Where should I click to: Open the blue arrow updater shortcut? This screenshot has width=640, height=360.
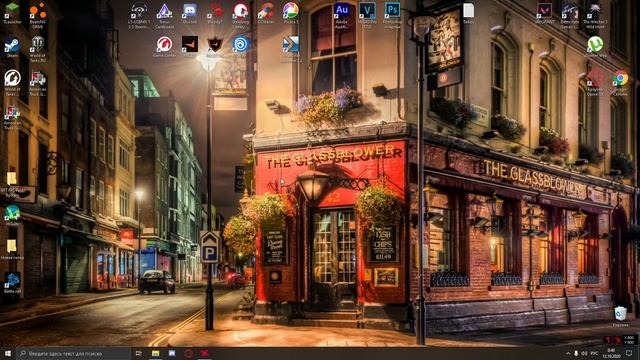(291, 44)
